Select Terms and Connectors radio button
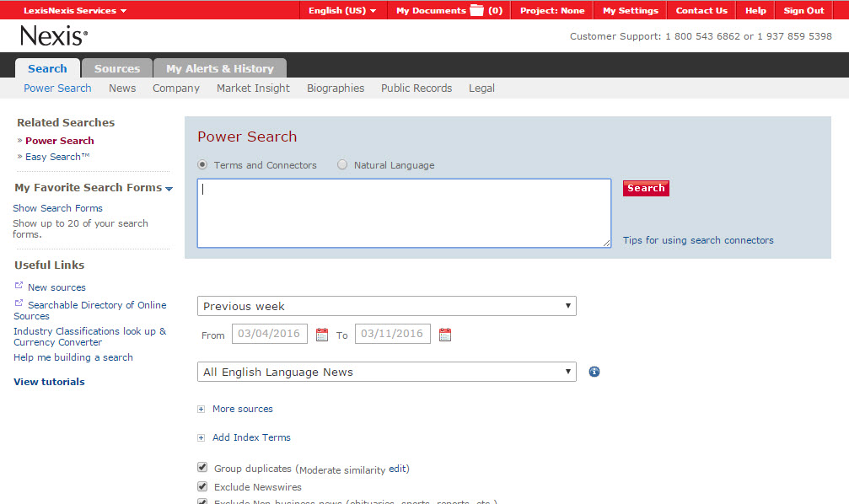The height and width of the screenshot is (504, 849). (x=202, y=164)
